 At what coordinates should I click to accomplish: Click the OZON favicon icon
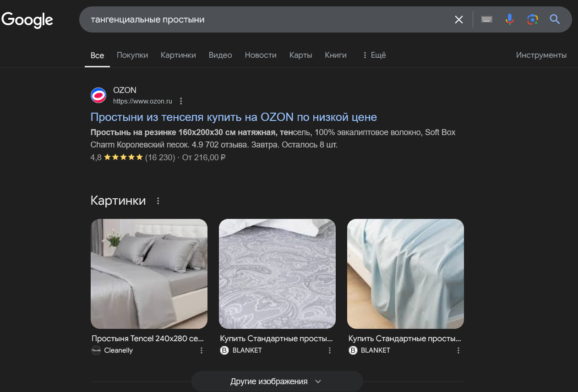coord(98,95)
